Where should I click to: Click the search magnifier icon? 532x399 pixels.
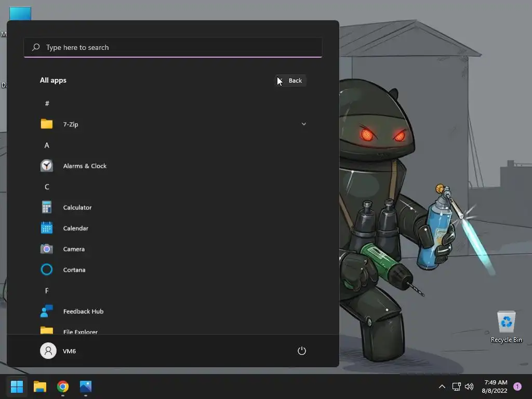click(x=36, y=47)
